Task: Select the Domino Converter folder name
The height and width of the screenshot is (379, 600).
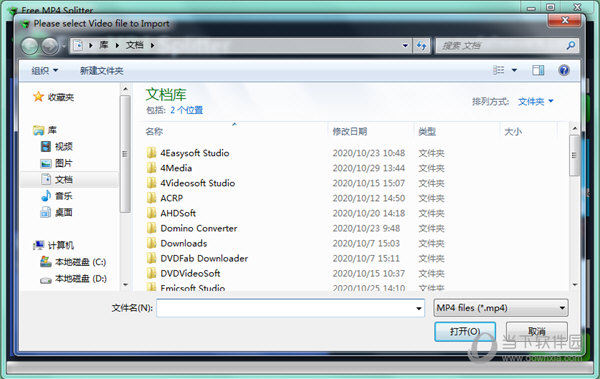Action: click(x=199, y=228)
